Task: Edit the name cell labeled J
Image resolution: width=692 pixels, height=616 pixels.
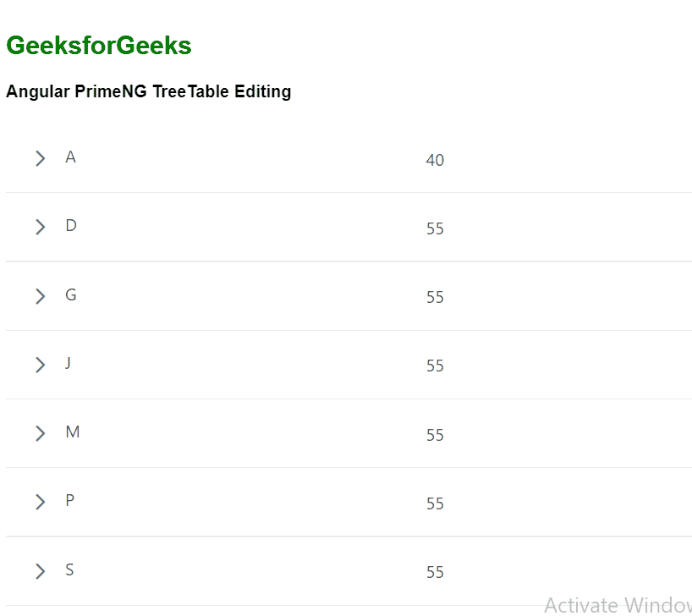Action: coord(69,363)
